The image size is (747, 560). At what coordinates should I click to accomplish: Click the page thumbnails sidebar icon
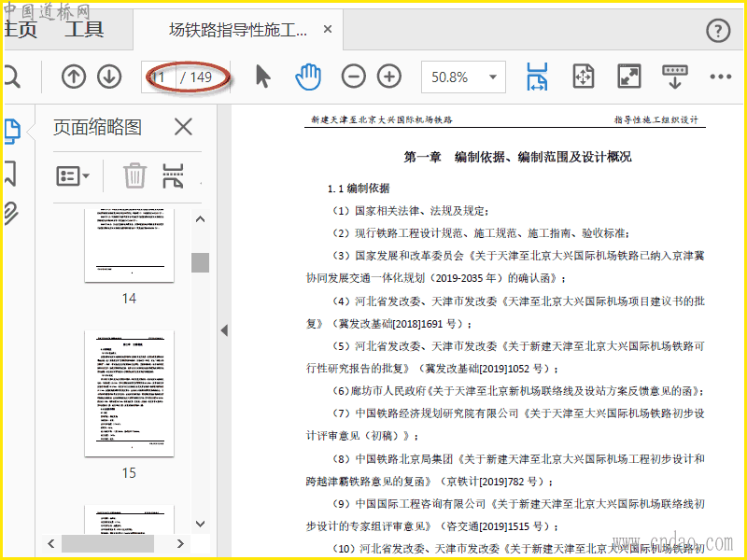coord(12,132)
